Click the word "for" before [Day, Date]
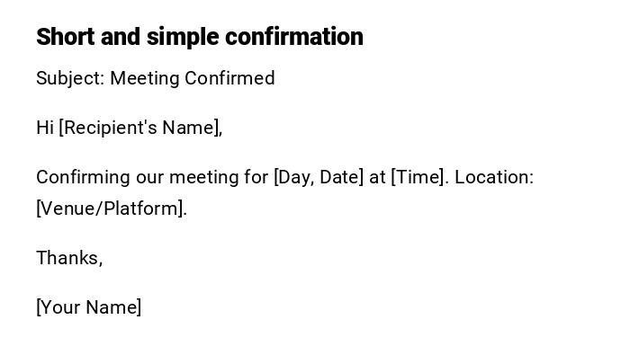The image size is (630, 364). pyautogui.click(x=256, y=177)
